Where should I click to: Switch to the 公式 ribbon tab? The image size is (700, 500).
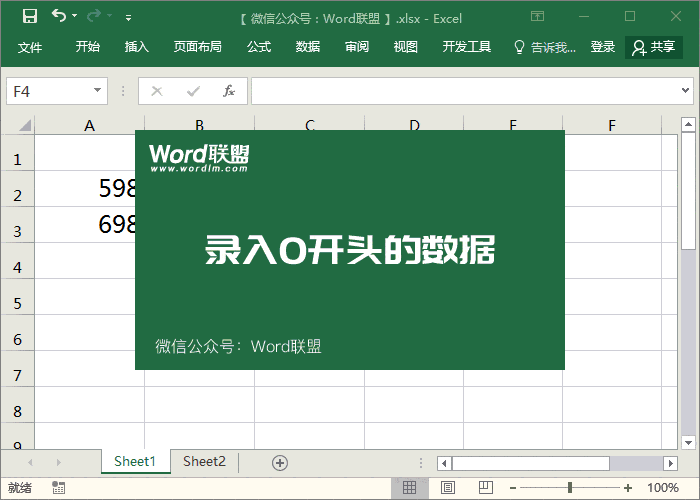pyautogui.click(x=259, y=46)
